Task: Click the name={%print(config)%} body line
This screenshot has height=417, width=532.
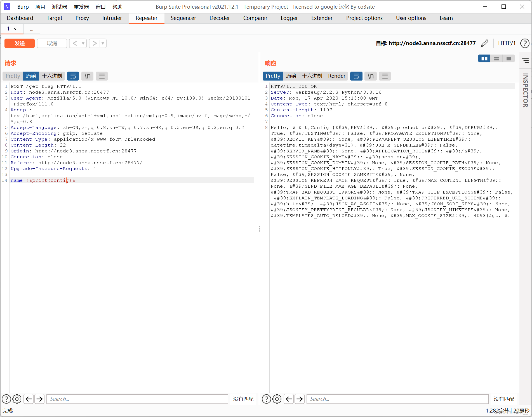Action: click(44, 180)
